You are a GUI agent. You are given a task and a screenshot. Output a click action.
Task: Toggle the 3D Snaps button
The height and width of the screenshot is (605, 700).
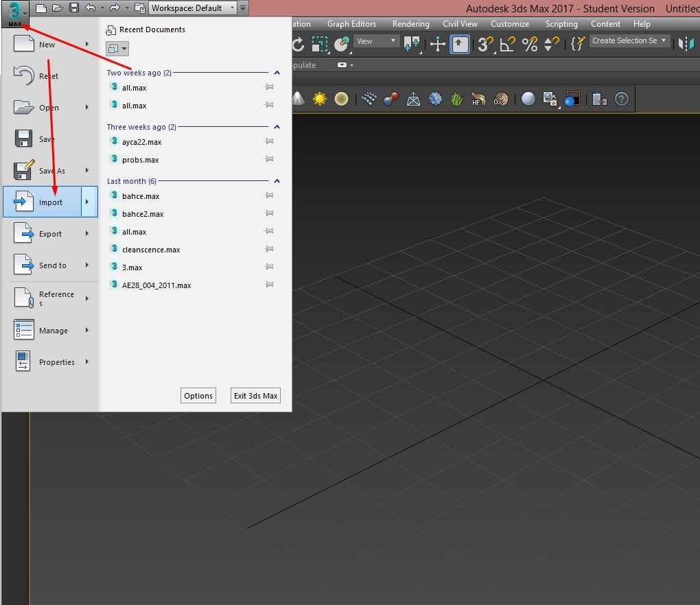coord(485,44)
